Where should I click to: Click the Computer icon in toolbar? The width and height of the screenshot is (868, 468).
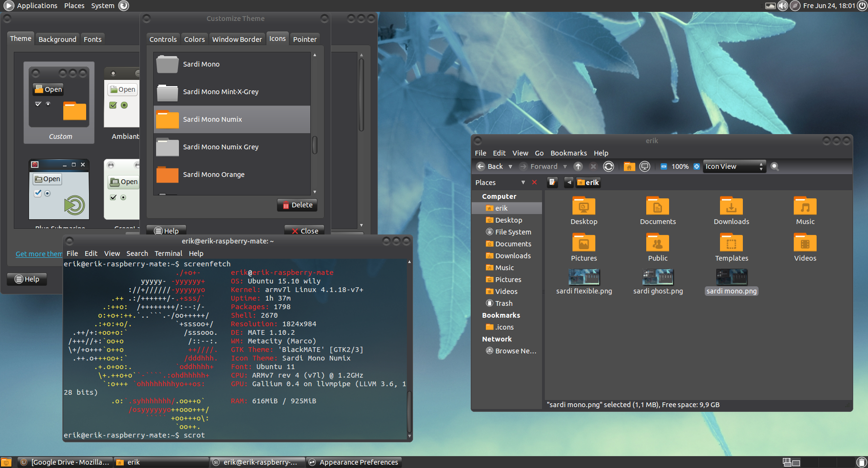pos(645,166)
